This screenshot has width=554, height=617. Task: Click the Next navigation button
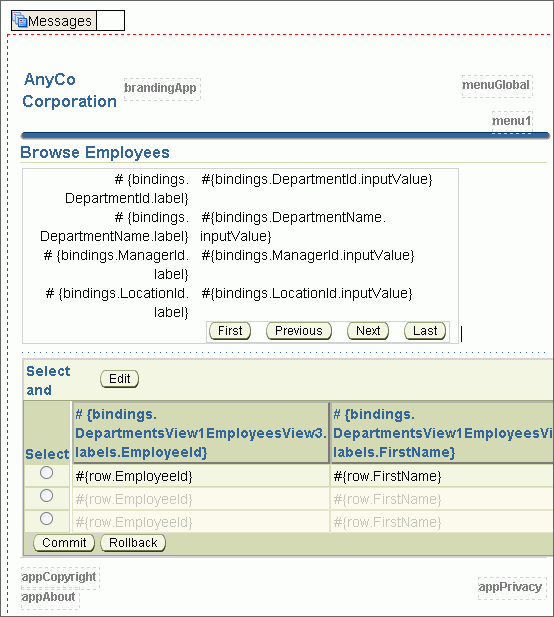point(368,331)
